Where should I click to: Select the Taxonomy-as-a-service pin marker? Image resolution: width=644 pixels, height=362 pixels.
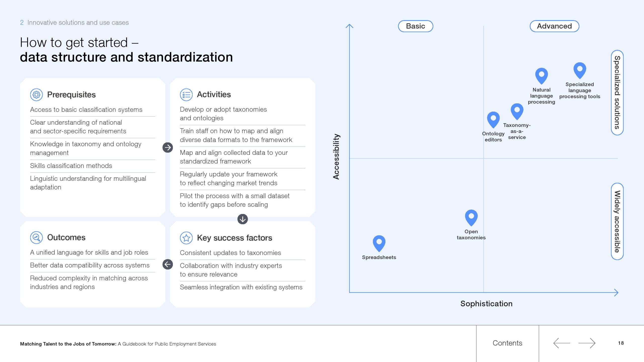517,111
